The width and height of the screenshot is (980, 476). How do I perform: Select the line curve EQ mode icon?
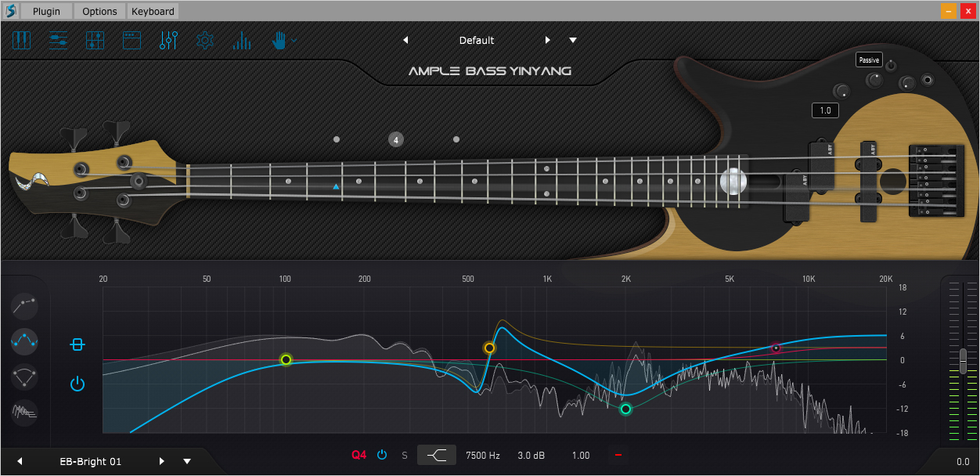[25, 305]
